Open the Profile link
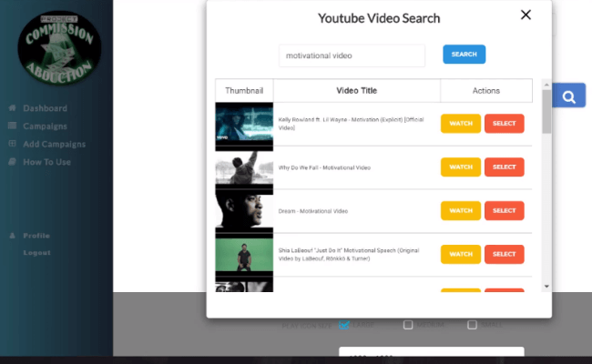This screenshot has width=592, height=364. [36, 236]
